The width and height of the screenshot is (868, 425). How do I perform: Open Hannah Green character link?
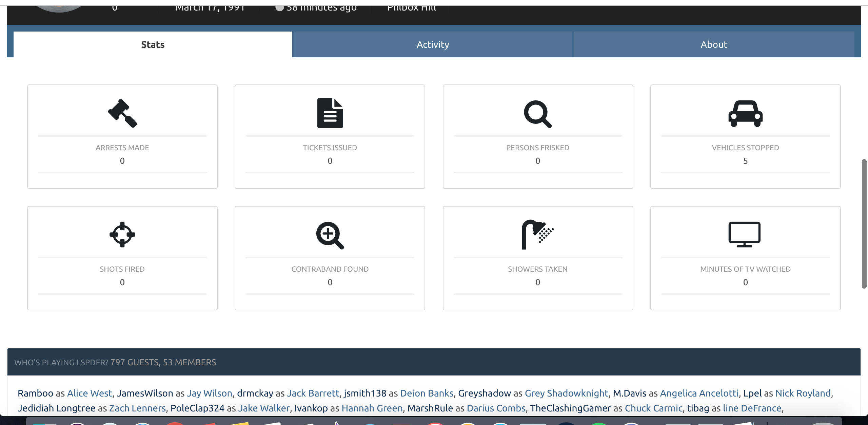point(372,408)
